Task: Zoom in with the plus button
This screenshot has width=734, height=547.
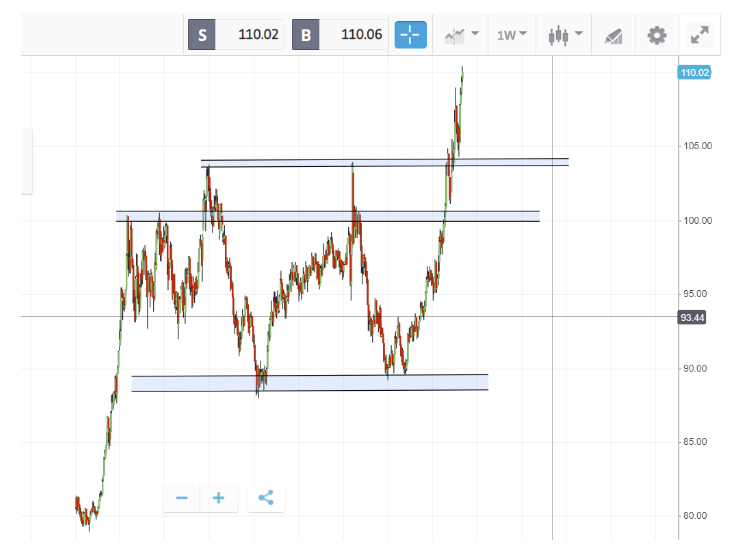Action: pyautogui.click(x=219, y=498)
